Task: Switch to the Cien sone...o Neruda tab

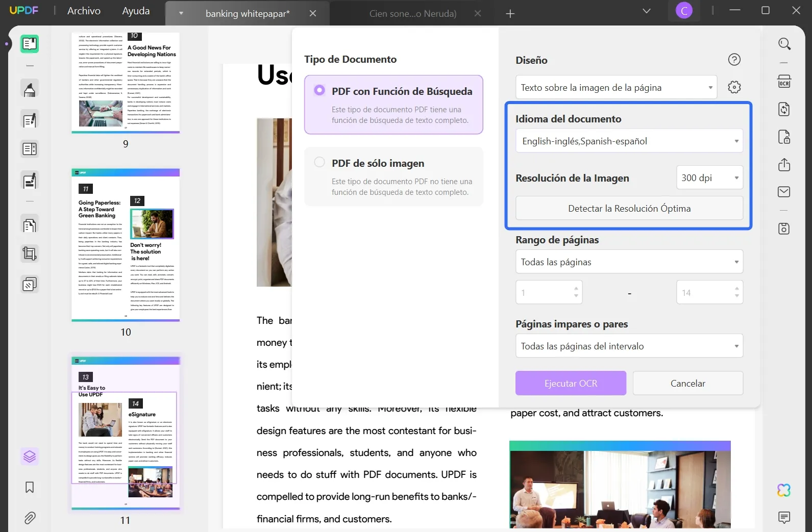Action: (x=412, y=14)
